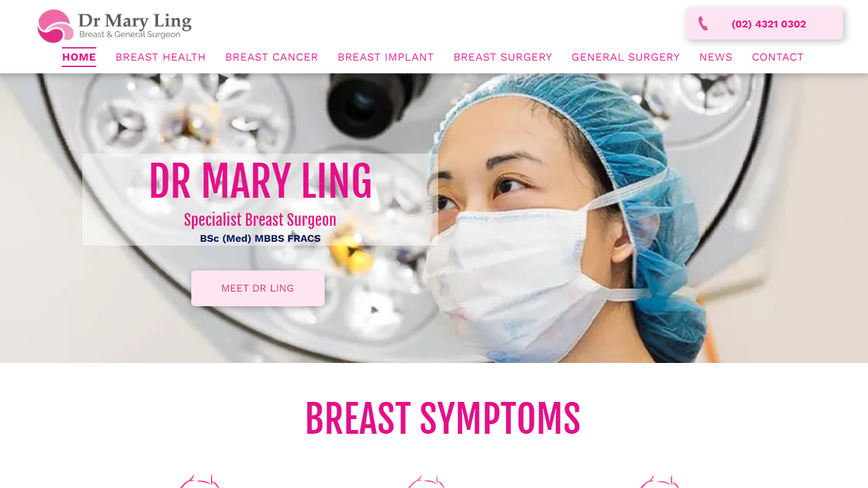Click the first breast symptom icon below heading
Image resolution: width=868 pixels, height=488 pixels.
[199, 482]
